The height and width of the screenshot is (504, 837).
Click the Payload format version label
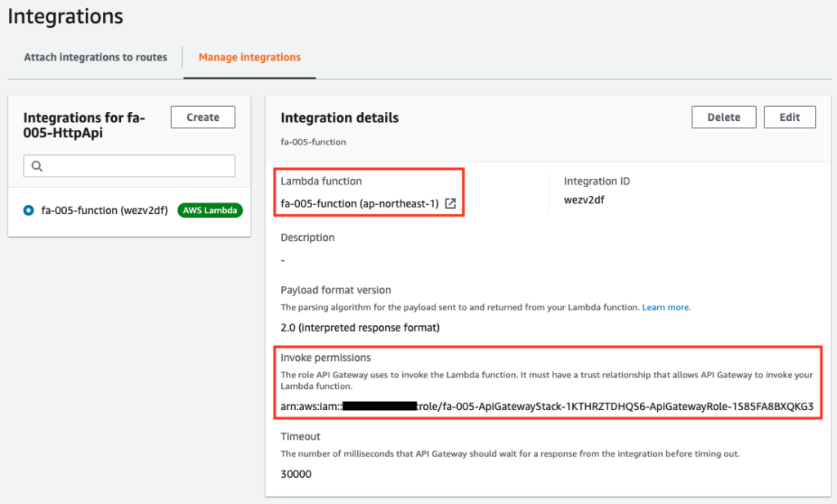click(x=336, y=290)
